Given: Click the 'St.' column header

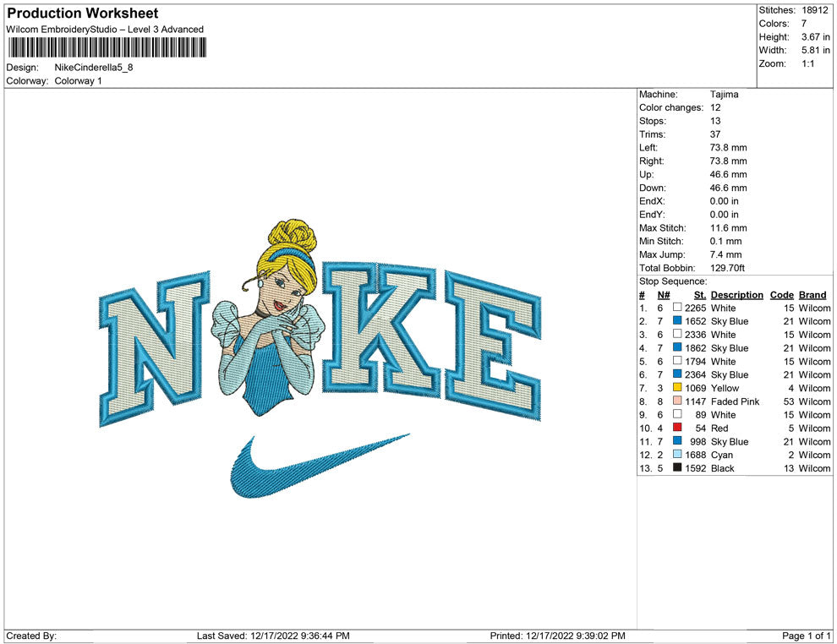Looking at the screenshot, I should pos(700,294).
